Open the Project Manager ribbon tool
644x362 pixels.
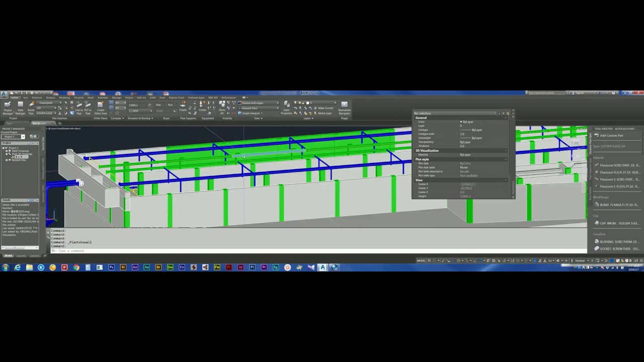[8, 108]
